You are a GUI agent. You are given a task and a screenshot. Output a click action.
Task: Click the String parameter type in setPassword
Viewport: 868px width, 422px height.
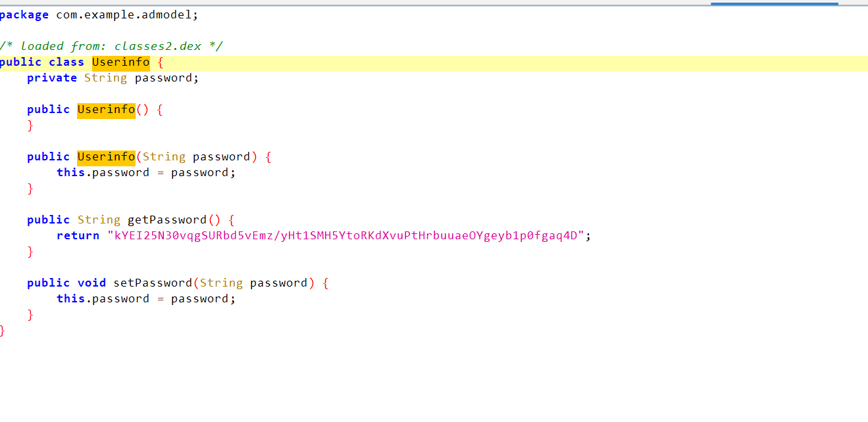221,283
